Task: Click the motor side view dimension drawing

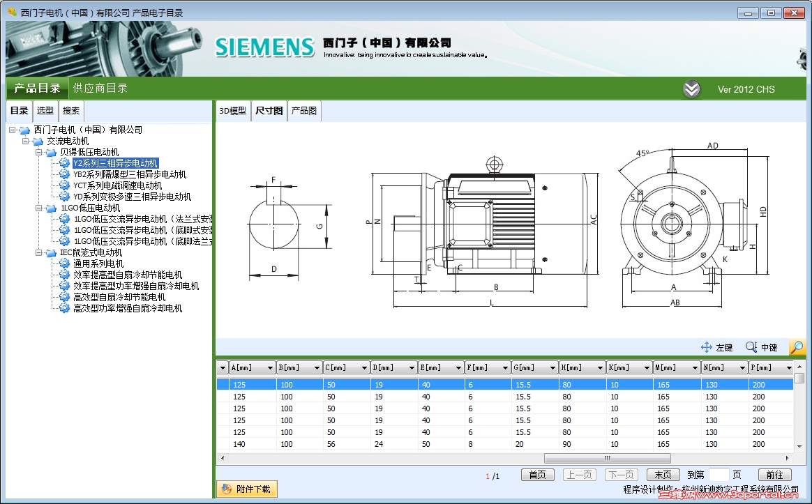Action: (x=486, y=231)
